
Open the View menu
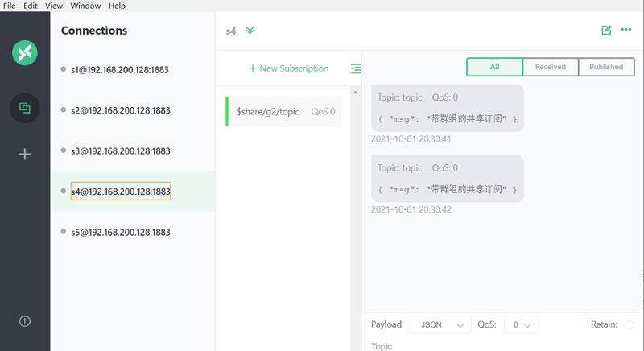(54, 6)
